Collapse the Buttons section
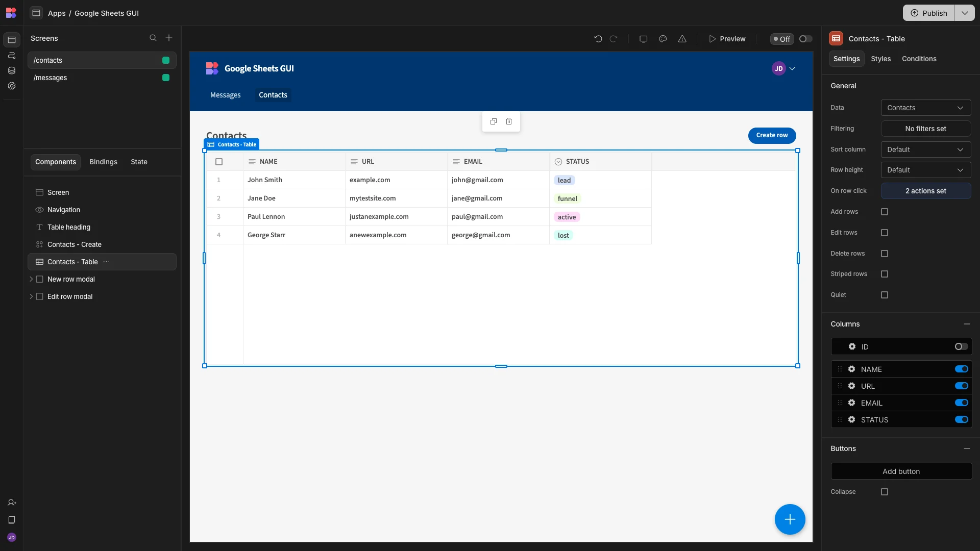The height and width of the screenshot is (551, 980). point(967,448)
